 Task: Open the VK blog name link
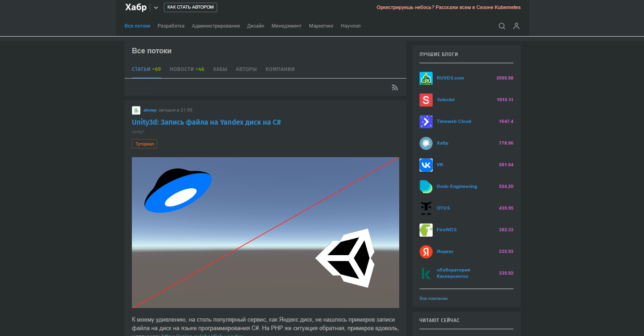(440, 165)
